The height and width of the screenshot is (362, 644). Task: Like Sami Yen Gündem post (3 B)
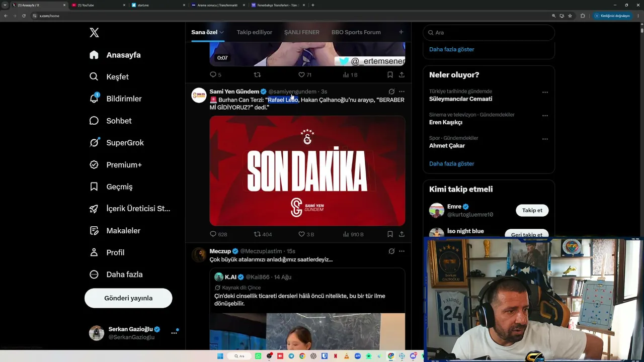coord(306,234)
